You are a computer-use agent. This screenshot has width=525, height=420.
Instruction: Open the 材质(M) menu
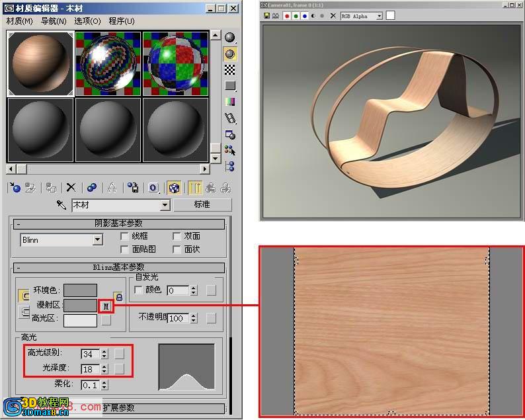click(19, 21)
